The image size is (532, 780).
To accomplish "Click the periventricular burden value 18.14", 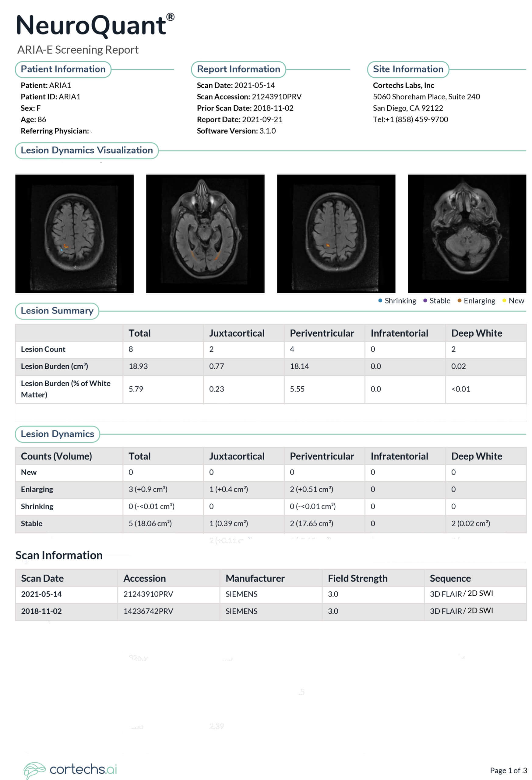I will [x=300, y=367].
